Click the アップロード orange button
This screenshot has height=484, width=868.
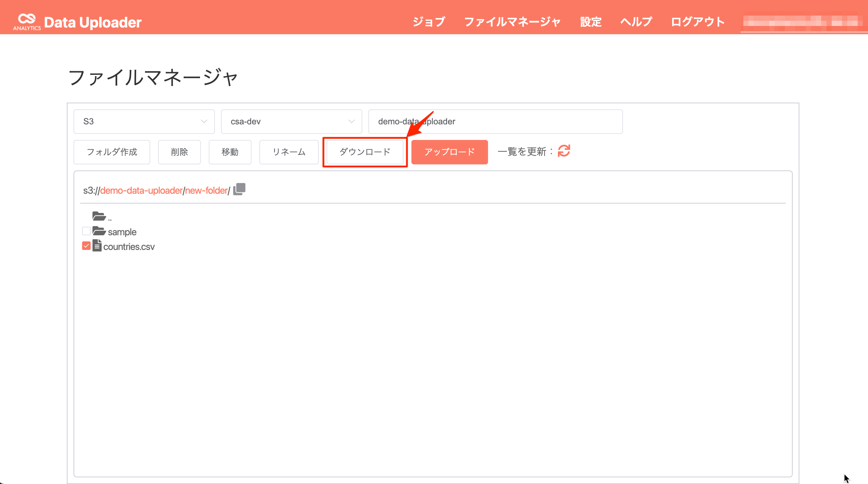tap(450, 152)
